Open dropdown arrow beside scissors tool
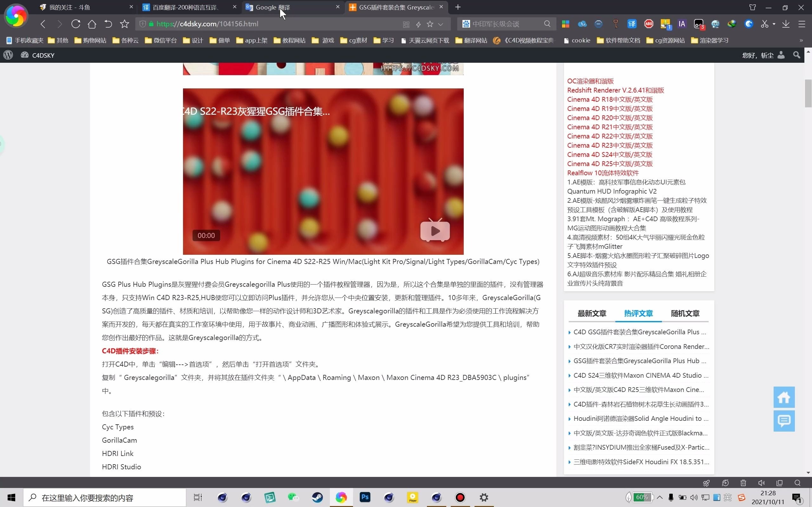The height and width of the screenshot is (507, 812). click(774, 24)
